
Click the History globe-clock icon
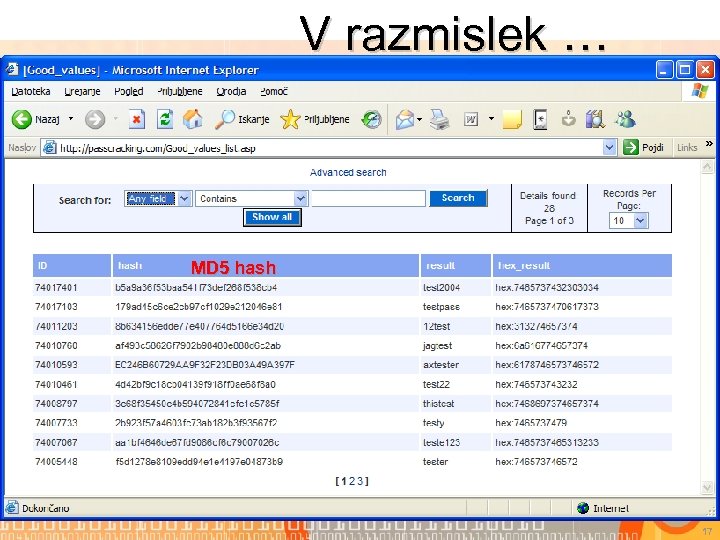pos(371,119)
